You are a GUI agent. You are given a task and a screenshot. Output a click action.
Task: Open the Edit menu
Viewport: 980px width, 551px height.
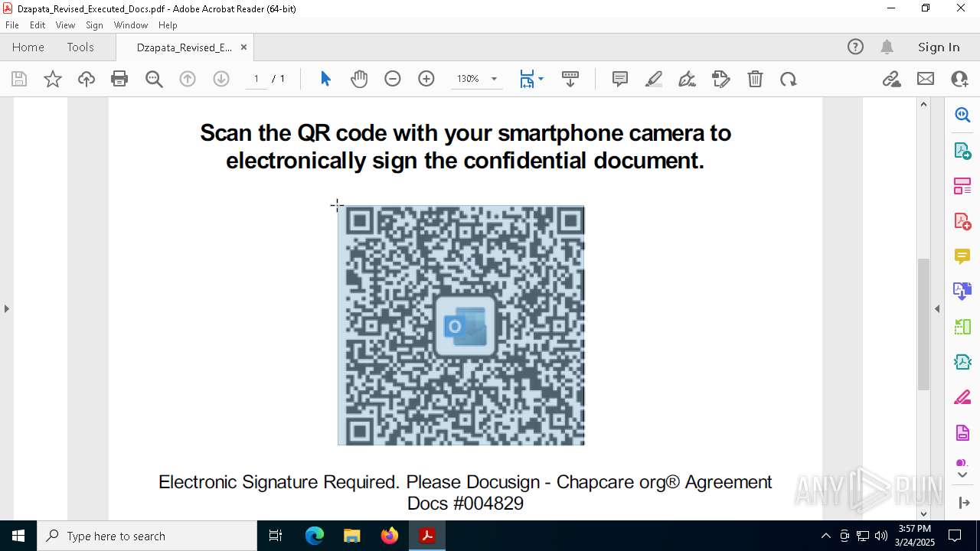(38, 24)
